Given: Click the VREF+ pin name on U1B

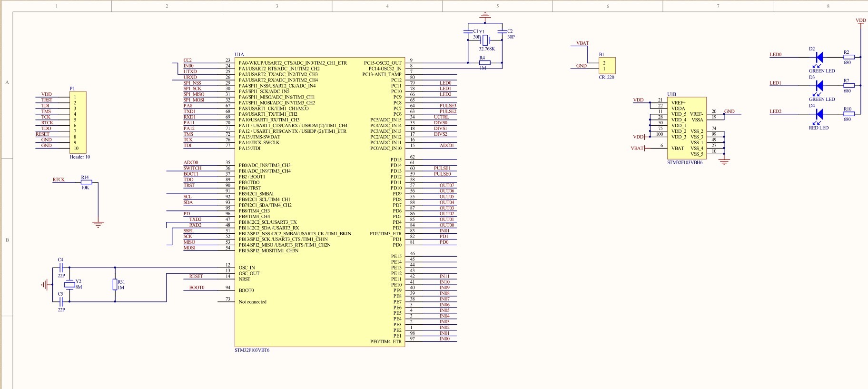Looking at the screenshot, I should pyautogui.click(x=678, y=103).
